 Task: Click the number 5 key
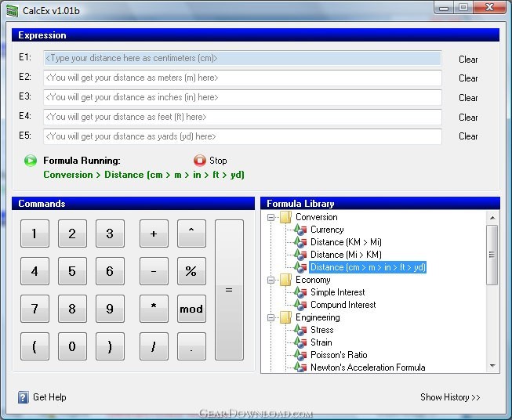click(72, 271)
